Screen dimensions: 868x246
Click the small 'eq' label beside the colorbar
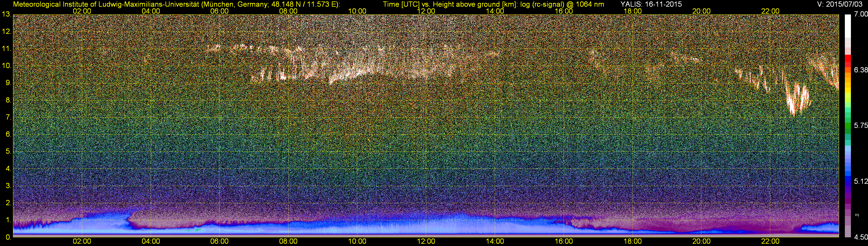pyautogui.click(x=857, y=215)
